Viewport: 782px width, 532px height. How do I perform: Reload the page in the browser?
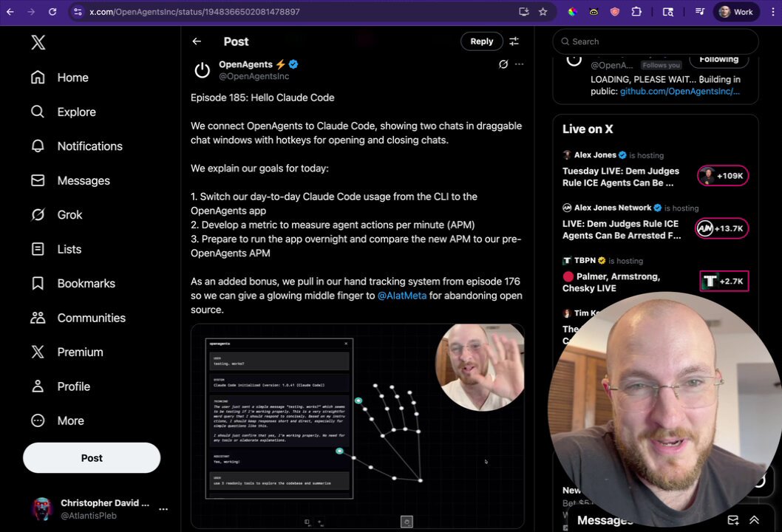pyautogui.click(x=52, y=12)
